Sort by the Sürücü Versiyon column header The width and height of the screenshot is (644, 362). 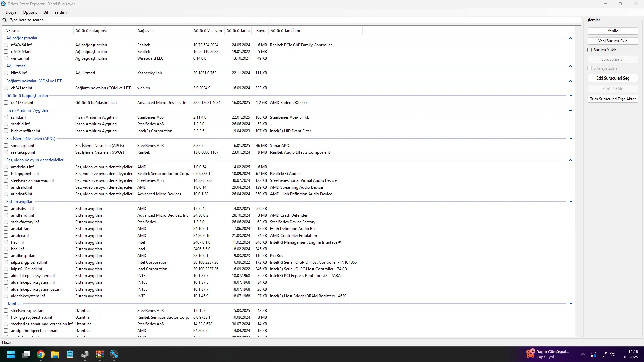(x=208, y=31)
